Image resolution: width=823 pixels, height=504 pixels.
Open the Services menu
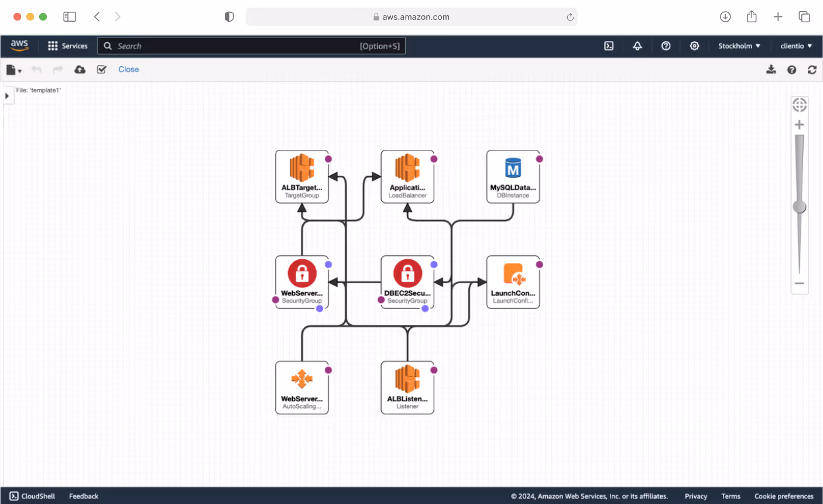pyautogui.click(x=68, y=46)
